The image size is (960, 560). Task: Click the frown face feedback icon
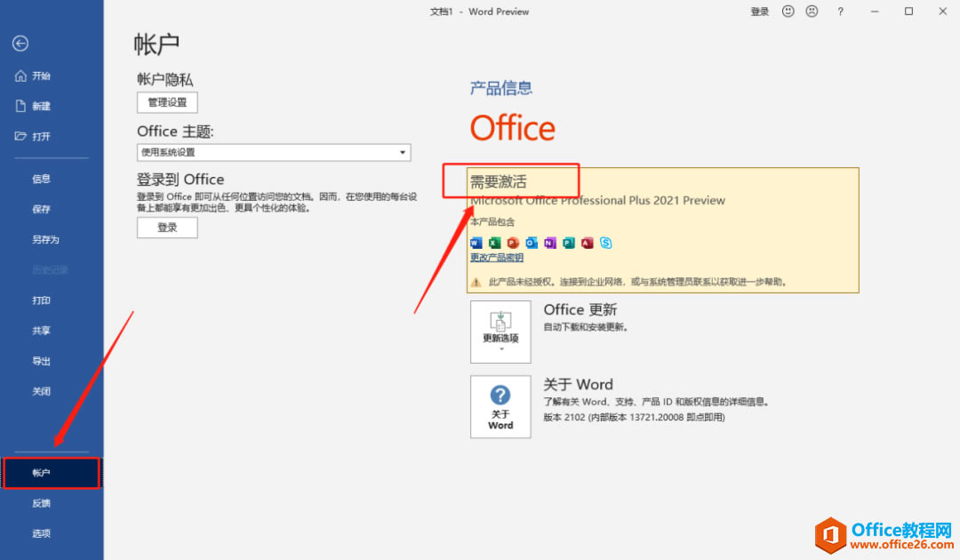coord(812,11)
